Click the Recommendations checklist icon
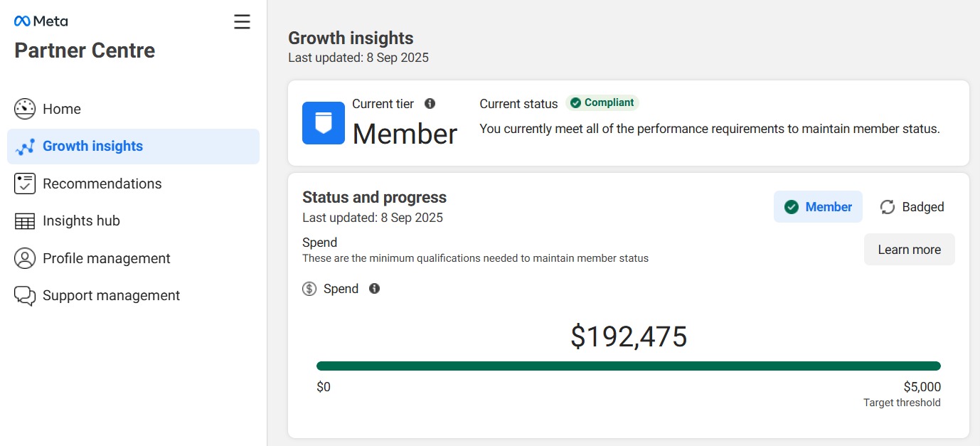Image resolution: width=980 pixels, height=446 pixels. tap(25, 184)
